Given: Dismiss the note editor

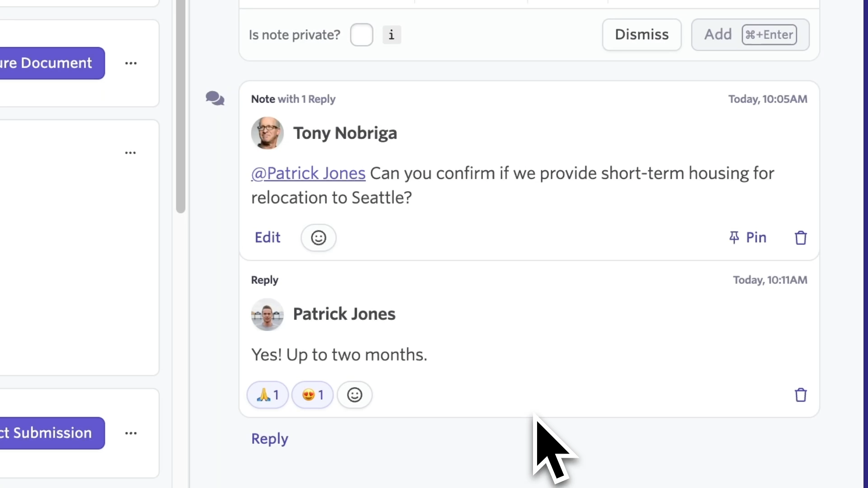Looking at the screenshot, I should pyautogui.click(x=642, y=35).
